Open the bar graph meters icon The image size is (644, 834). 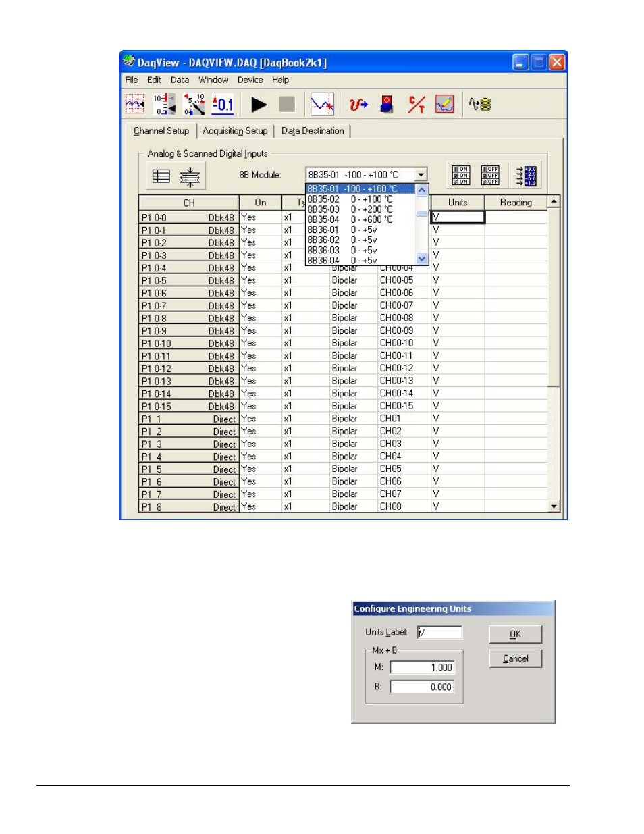click(163, 105)
